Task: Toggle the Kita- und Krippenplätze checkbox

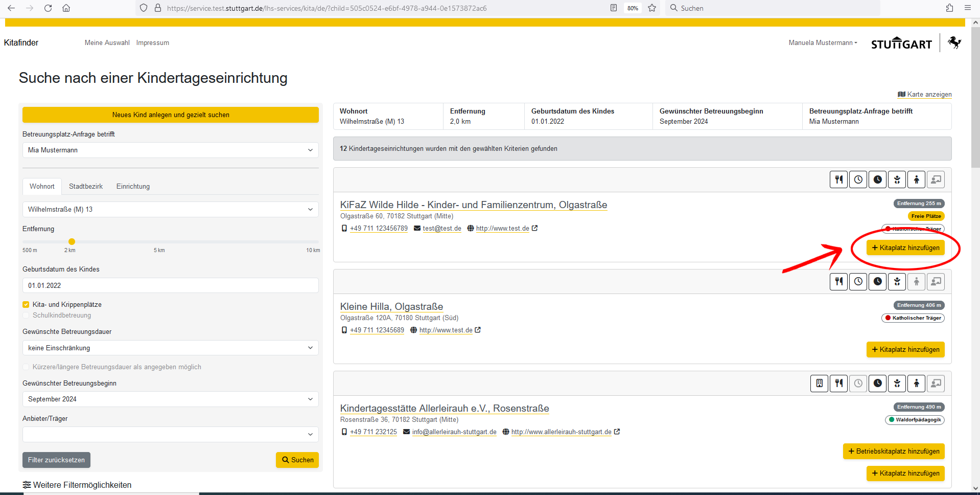Action: click(x=26, y=305)
